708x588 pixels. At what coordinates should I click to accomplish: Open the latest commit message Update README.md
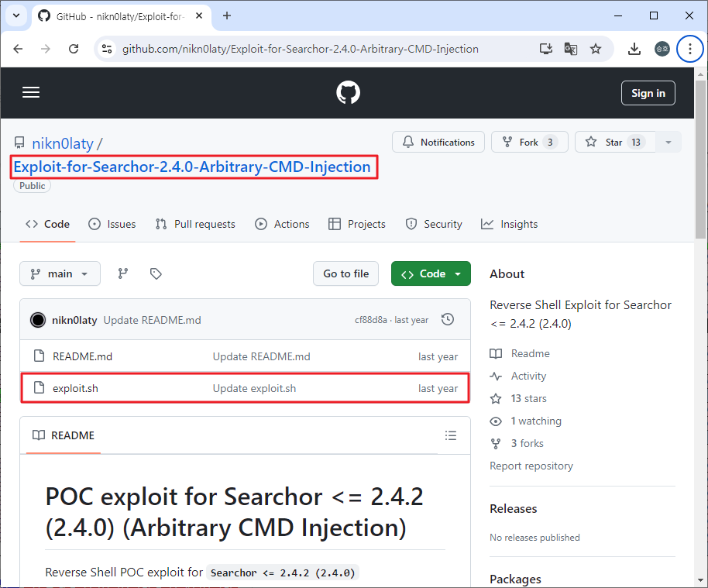(x=152, y=320)
